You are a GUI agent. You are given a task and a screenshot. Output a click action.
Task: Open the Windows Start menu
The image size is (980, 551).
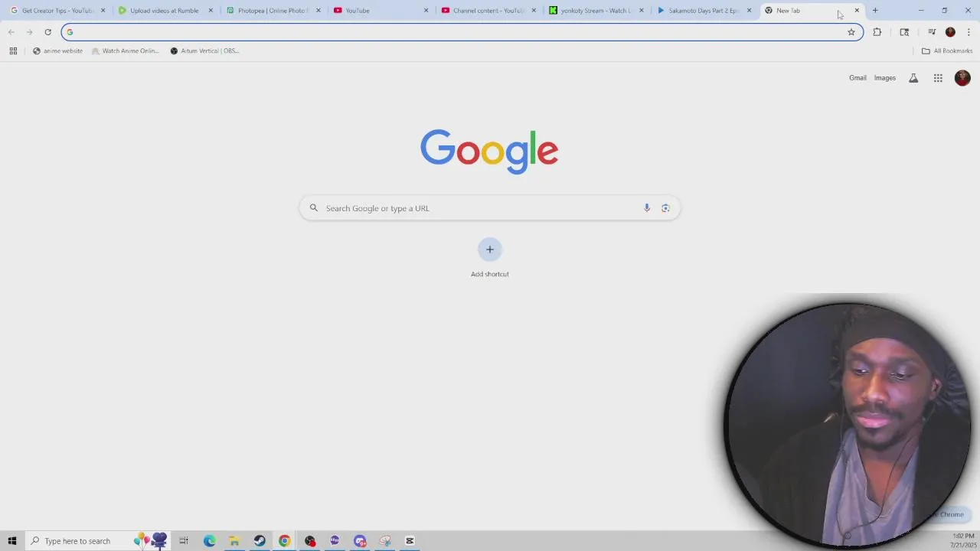pos(11,541)
